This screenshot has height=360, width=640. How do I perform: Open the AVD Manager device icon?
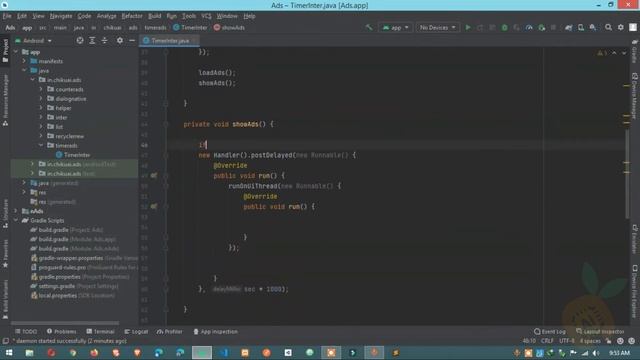tap(580, 27)
